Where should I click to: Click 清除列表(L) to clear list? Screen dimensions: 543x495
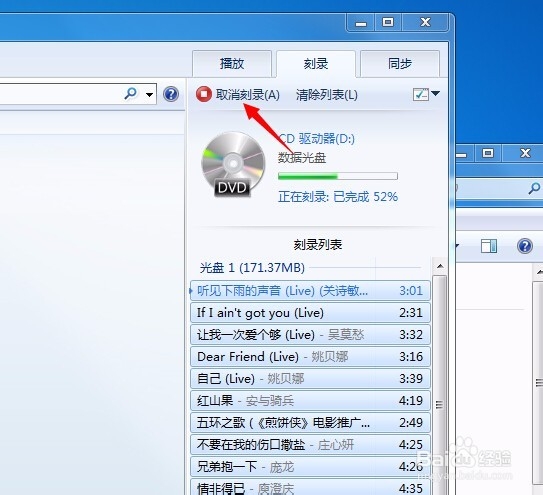tap(327, 95)
